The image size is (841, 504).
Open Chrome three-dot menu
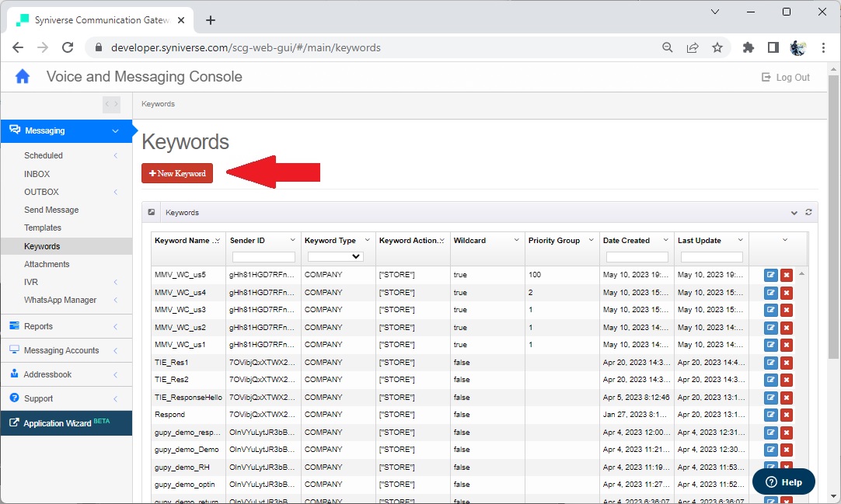tap(823, 47)
